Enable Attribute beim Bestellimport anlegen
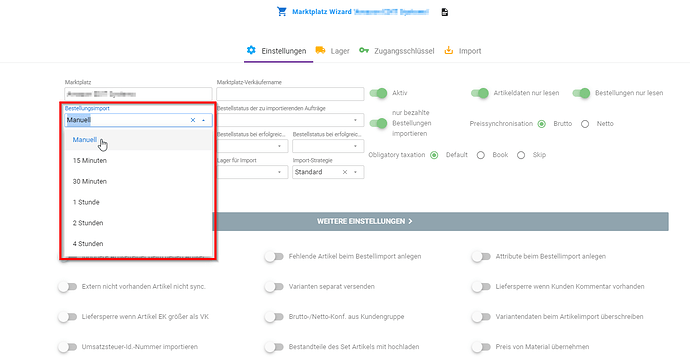This screenshot has width=690, height=360. tap(481, 257)
